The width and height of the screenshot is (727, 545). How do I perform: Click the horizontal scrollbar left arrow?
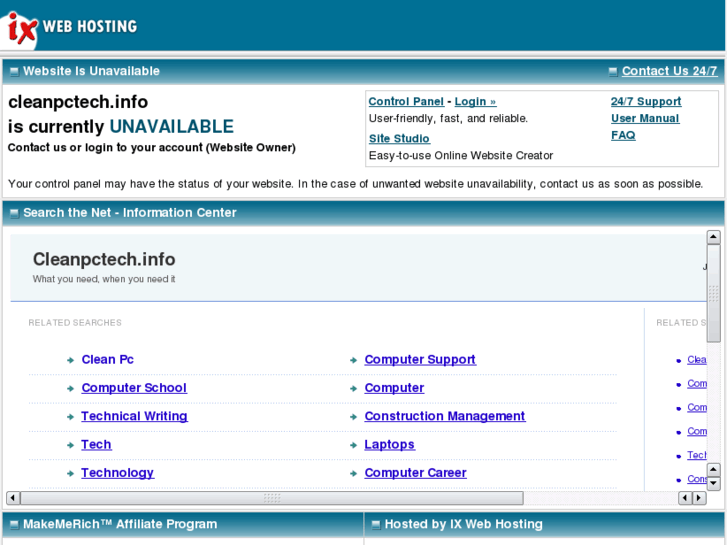(13, 498)
